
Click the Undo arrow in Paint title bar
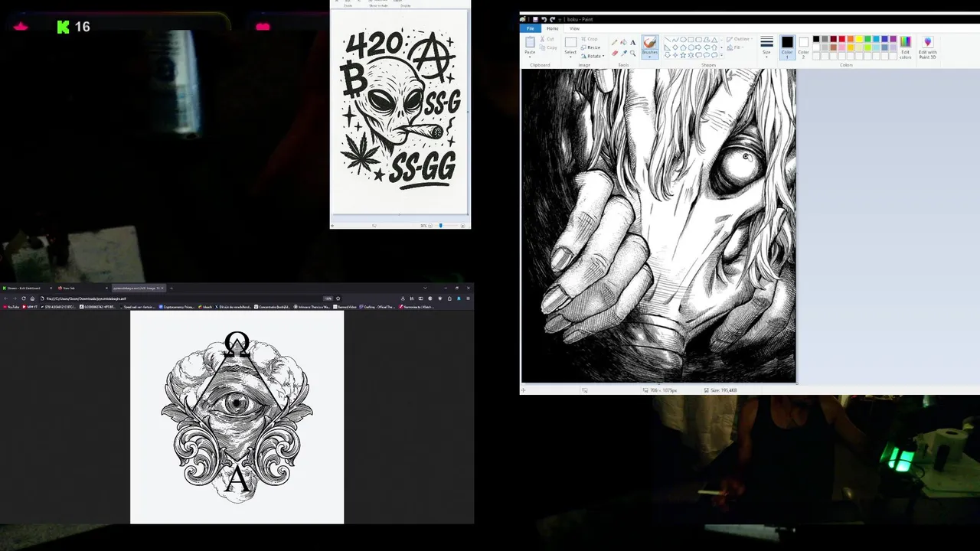(544, 19)
